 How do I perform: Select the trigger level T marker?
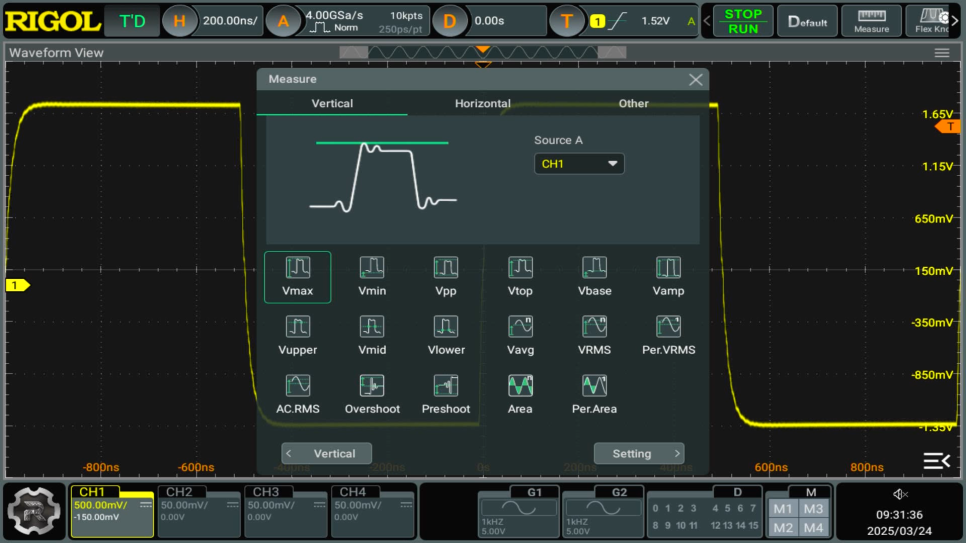(949, 126)
